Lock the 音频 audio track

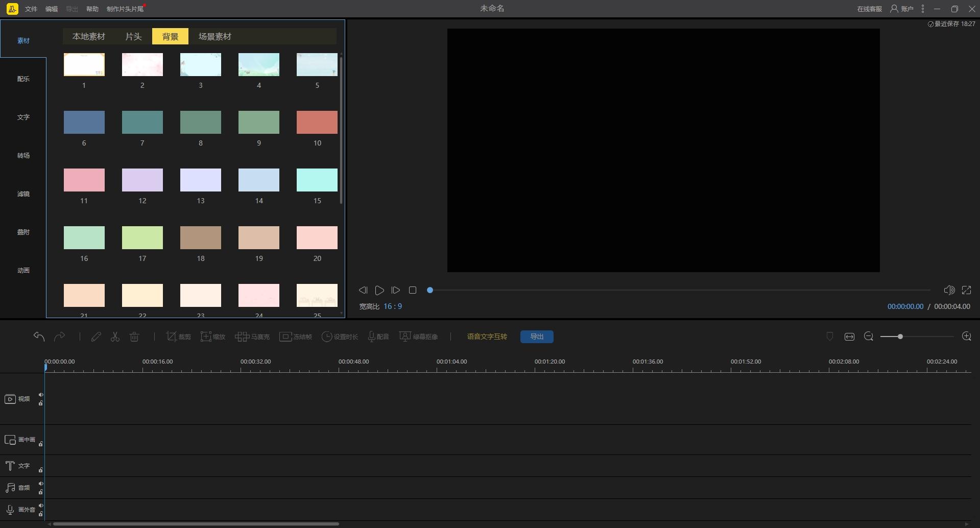(x=41, y=492)
